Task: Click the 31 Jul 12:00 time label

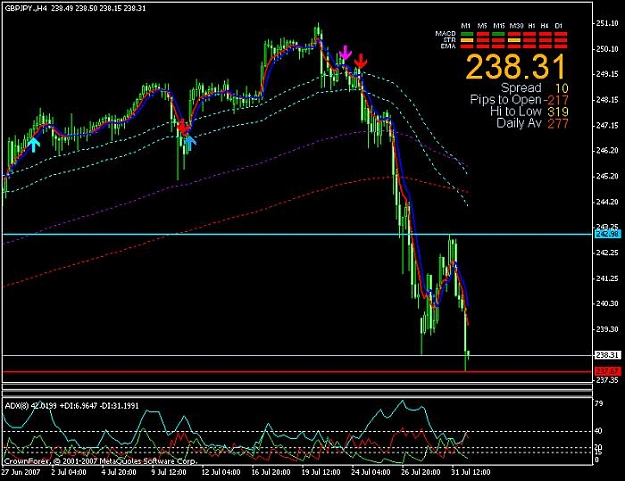Action: click(x=471, y=472)
